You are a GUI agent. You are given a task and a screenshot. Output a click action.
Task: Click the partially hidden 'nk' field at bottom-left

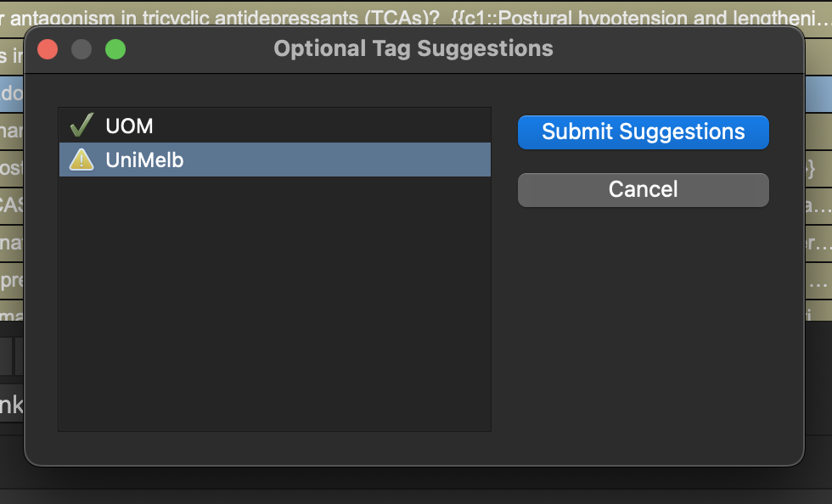(x=11, y=406)
